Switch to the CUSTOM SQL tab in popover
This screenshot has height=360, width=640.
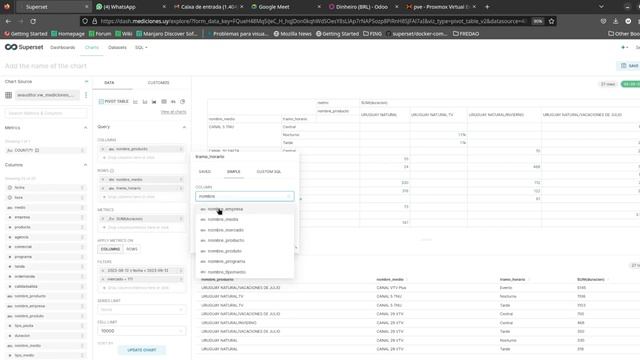click(269, 172)
